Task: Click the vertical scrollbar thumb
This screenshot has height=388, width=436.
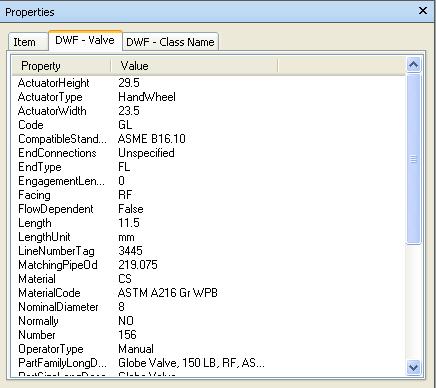Action: point(414,159)
